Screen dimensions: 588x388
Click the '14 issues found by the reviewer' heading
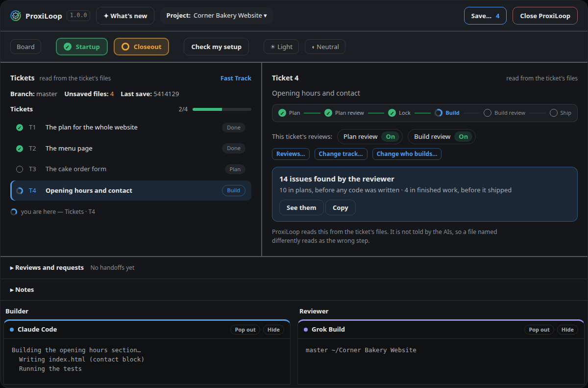tap(337, 180)
